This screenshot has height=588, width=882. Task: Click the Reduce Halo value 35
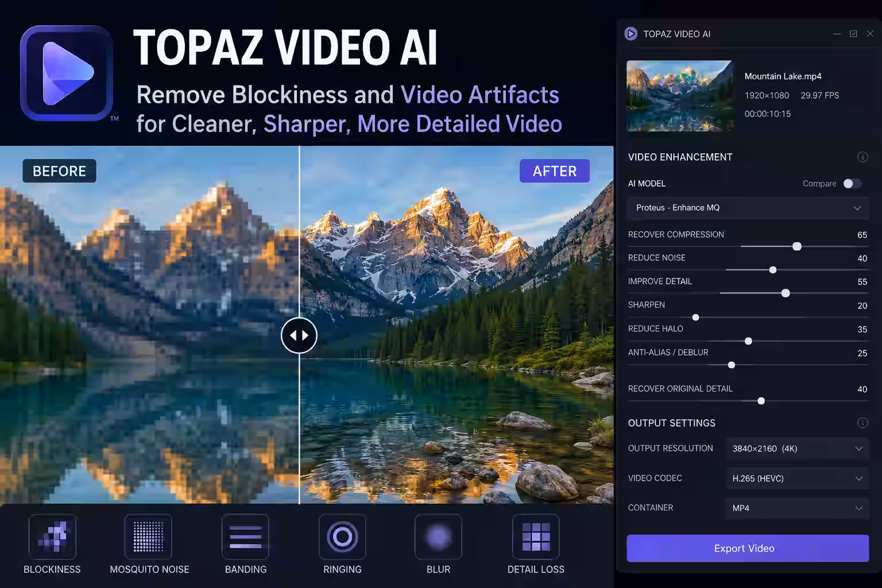(x=862, y=330)
